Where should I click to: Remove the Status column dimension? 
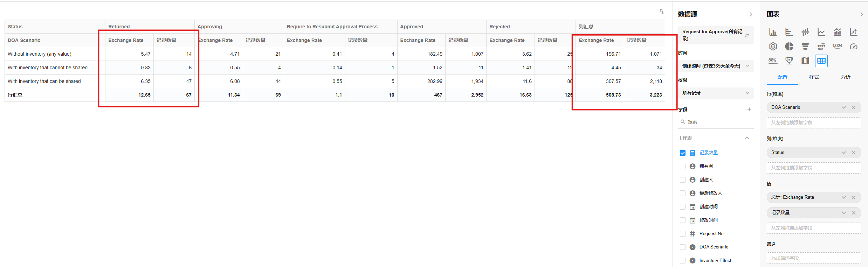coord(854,153)
